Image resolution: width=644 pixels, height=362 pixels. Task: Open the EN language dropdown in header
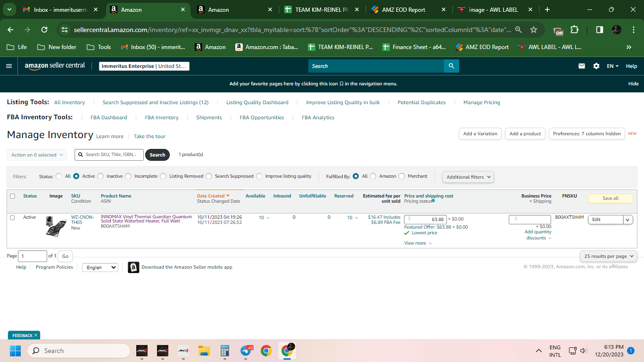coord(613,66)
